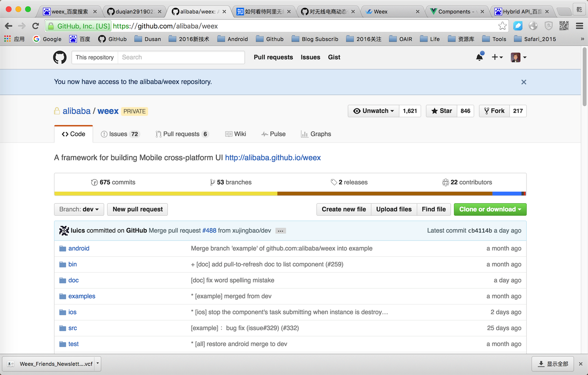
Task: Switch to the Code tab
Action: (x=73, y=134)
